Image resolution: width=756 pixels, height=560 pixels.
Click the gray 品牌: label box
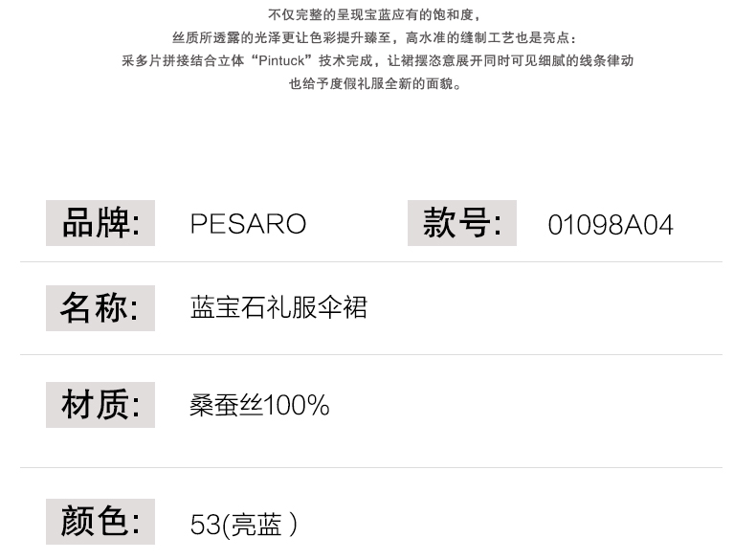coord(100,223)
